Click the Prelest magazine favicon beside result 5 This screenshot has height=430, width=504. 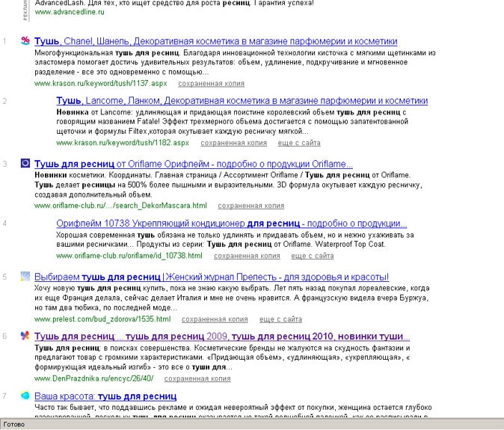25,277
